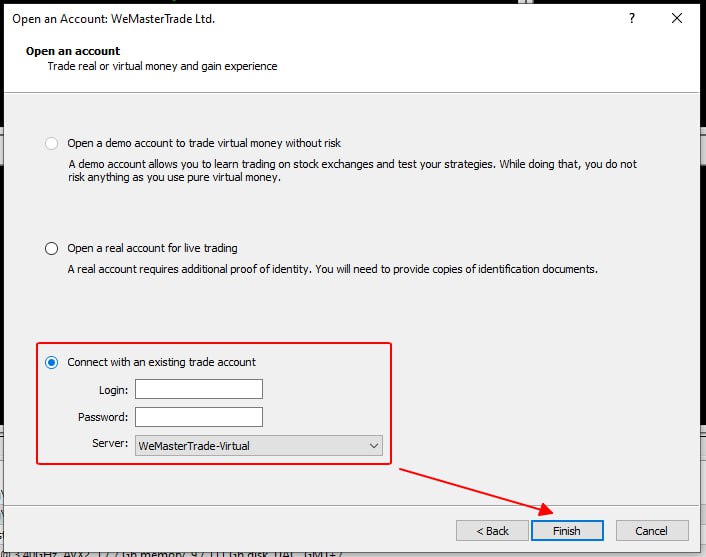This screenshot has height=557, width=706.
Task: Click the 'Trade real or virtual money' subtitle
Action: tap(162, 67)
